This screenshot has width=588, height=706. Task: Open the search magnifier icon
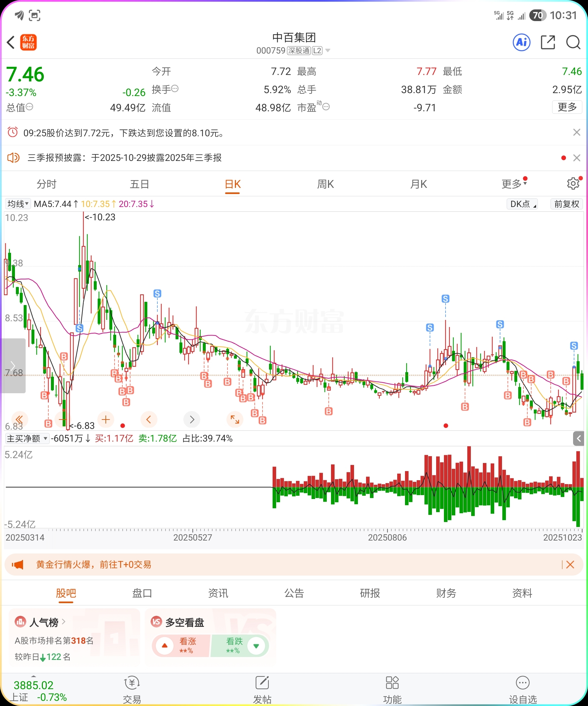[x=573, y=43]
